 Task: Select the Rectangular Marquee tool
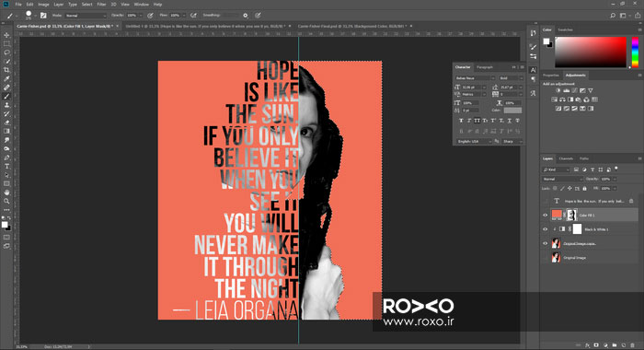point(6,44)
